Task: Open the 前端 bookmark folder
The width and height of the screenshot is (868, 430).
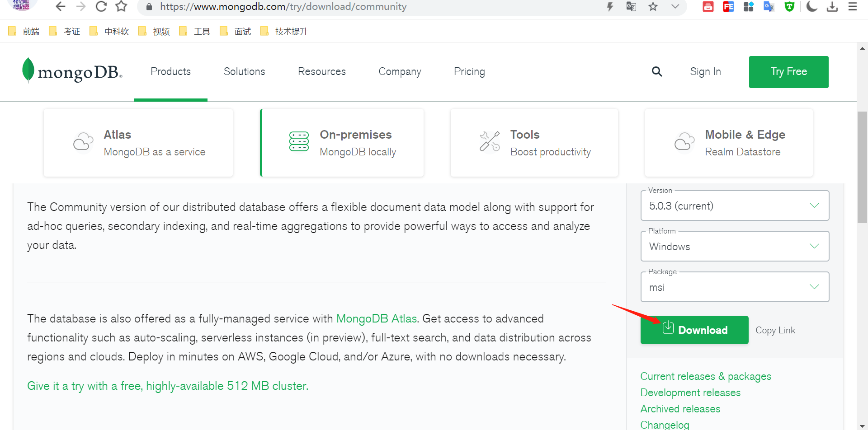Action: click(x=24, y=31)
